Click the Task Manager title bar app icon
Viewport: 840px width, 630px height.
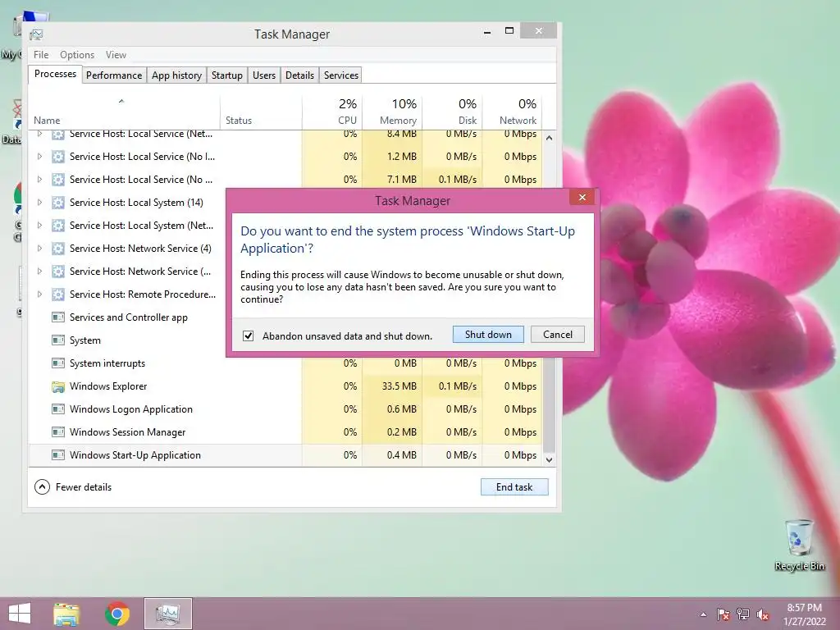click(x=36, y=34)
